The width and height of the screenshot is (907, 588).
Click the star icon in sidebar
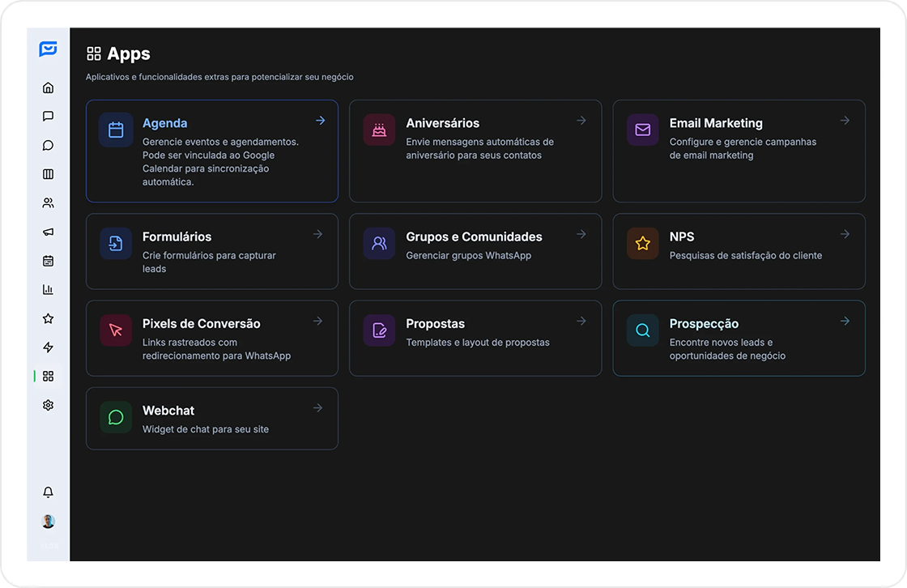tap(48, 319)
